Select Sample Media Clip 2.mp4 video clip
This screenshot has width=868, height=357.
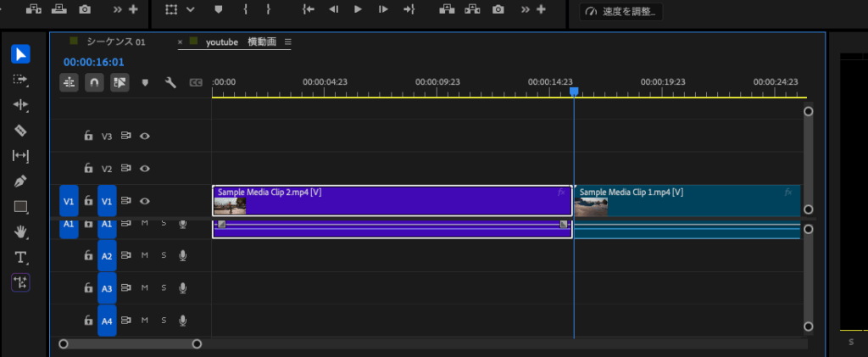(x=392, y=201)
